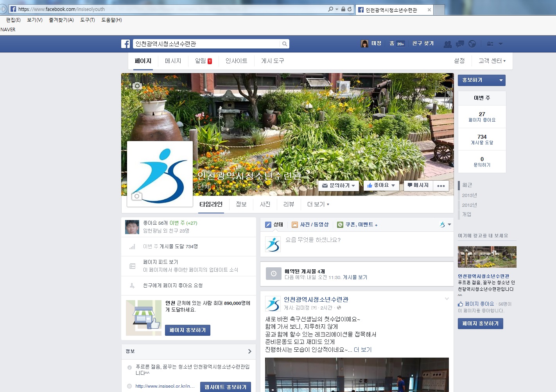Image resolution: width=556 pixels, height=392 pixels.
Task: Click the post's 더 보기 link
Action: click(x=363, y=350)
